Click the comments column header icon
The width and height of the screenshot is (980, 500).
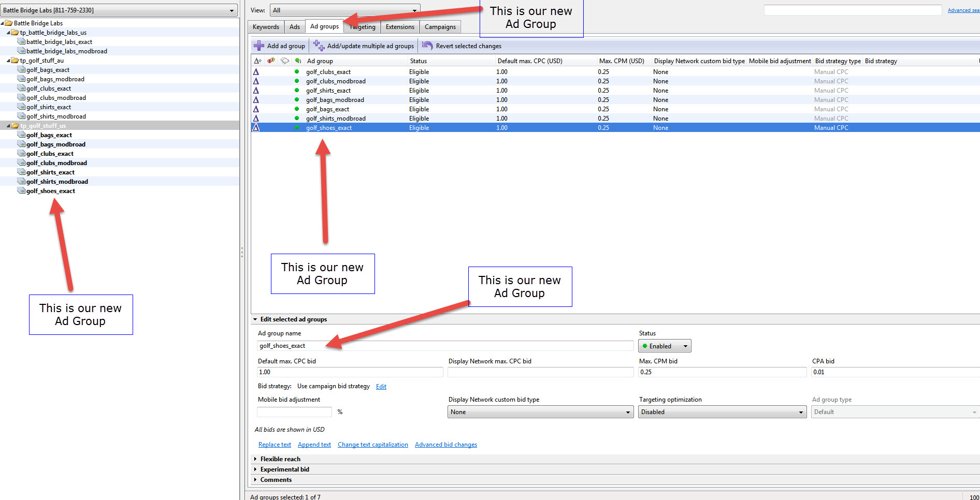coord(284,61)
